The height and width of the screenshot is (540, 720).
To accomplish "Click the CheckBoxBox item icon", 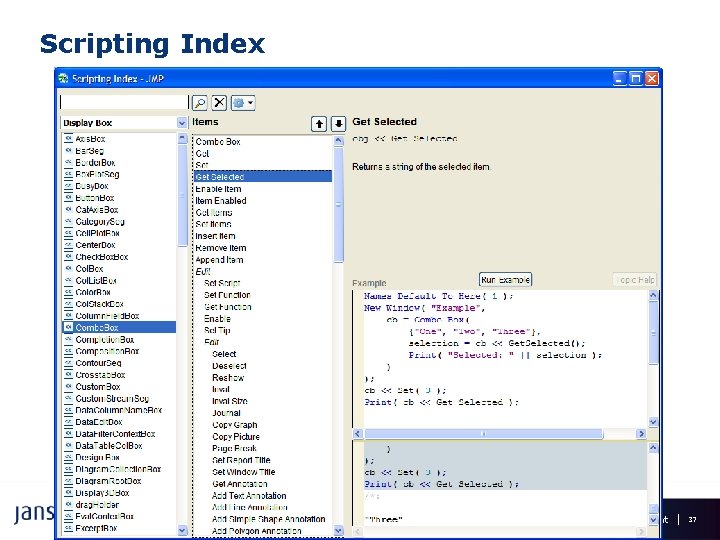I will pos(68,257).
